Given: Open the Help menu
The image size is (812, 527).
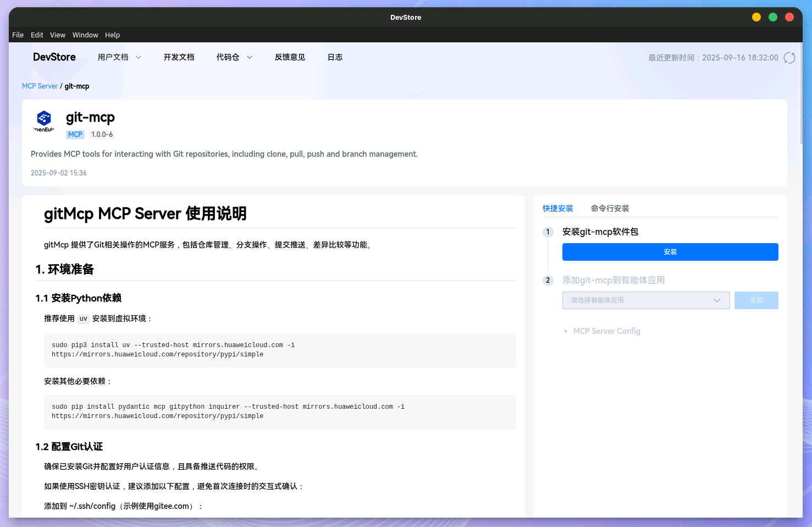Looking at the screenshot, I should [x=112, y=35].
